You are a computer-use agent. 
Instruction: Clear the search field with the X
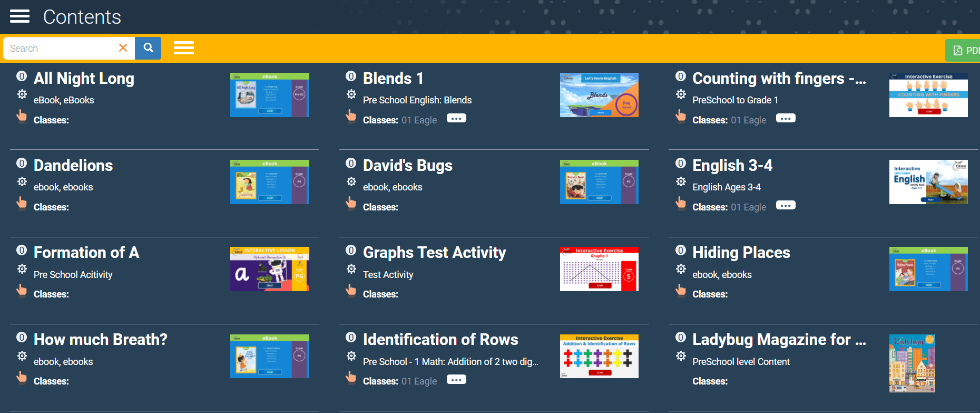click(x=123, y=48)
